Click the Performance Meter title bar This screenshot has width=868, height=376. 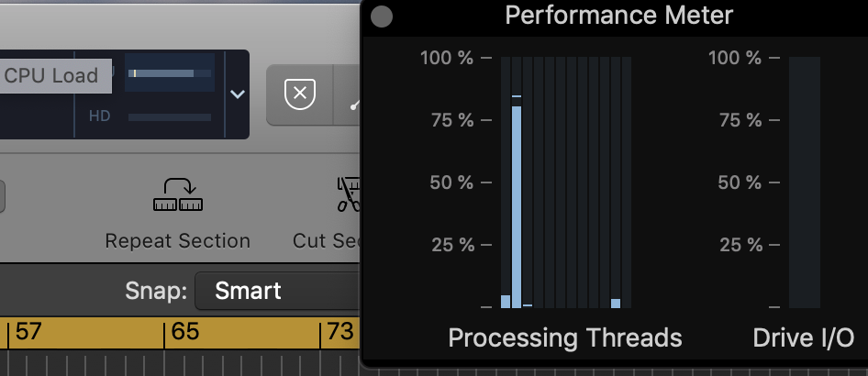tap(619, 16)
